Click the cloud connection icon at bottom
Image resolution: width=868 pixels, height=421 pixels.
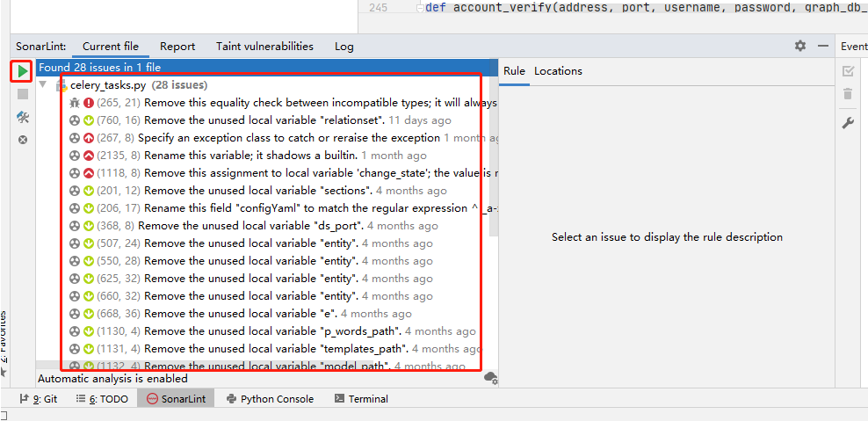click(490, 378)
